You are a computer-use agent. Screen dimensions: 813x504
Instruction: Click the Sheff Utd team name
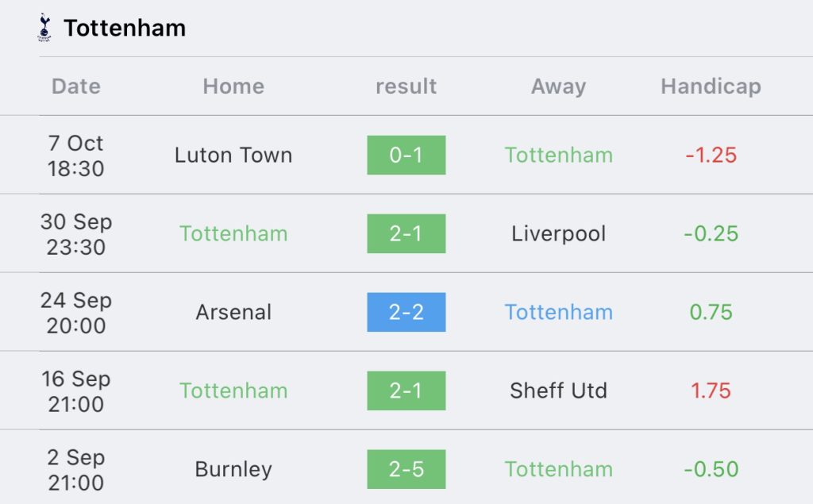(558, 391)
